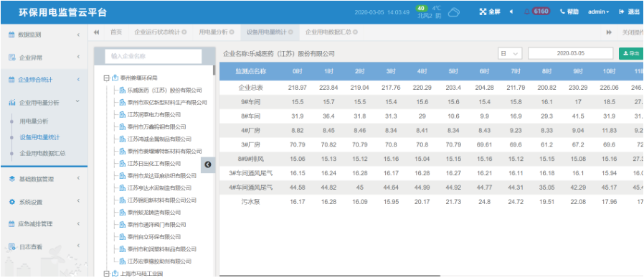Click the 5时 column header
The image size is (644, 278).
[x=453, y=71]
